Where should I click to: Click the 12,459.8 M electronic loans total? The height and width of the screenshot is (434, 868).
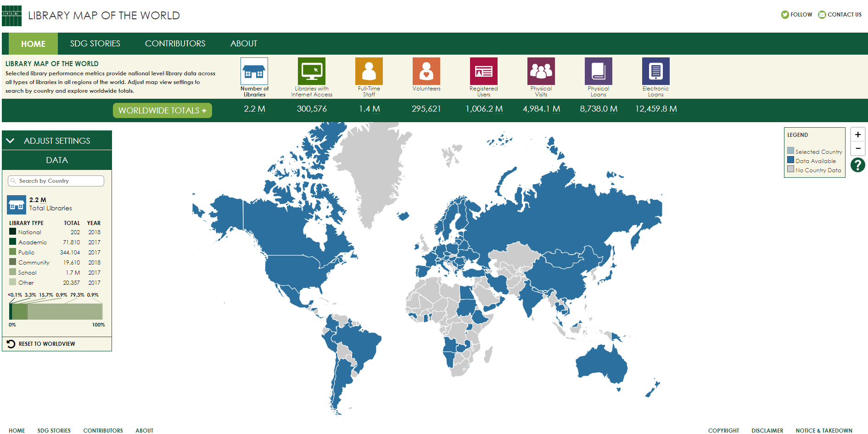tap(656, 109)
